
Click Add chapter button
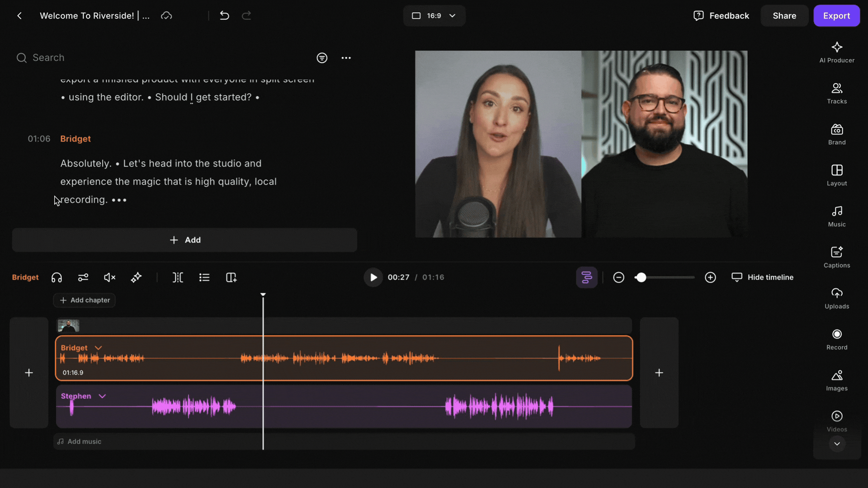(x=85, y=300)
